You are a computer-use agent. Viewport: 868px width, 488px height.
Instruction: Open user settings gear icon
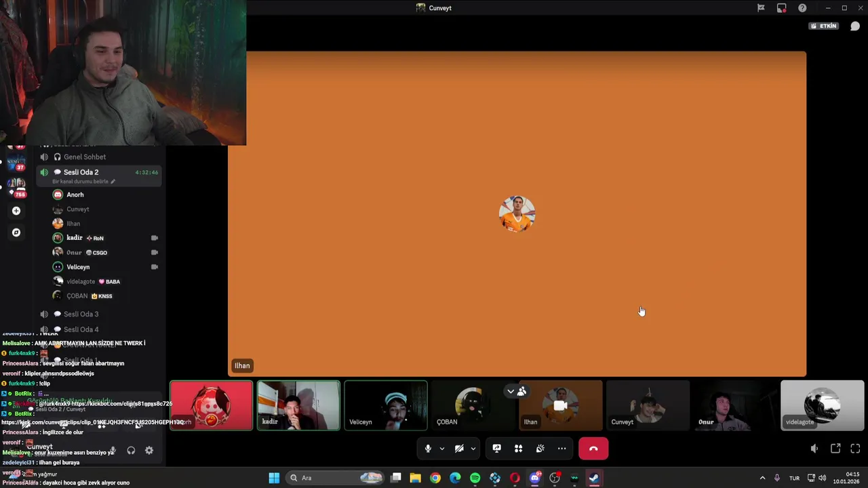pos(149,451)
